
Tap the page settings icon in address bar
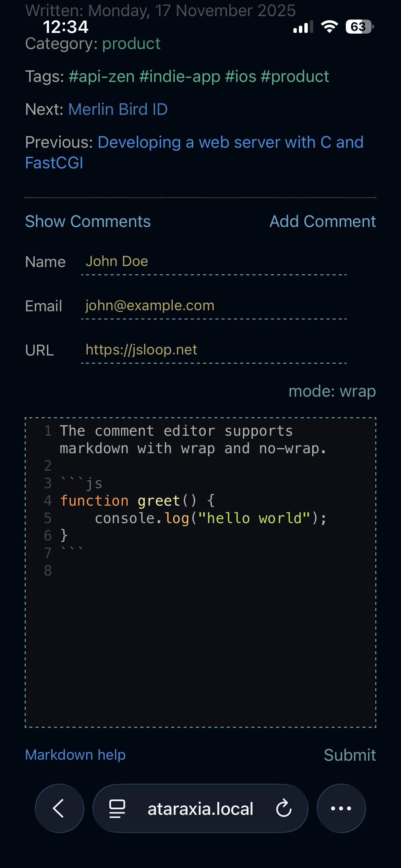click(x=117, y=808)
